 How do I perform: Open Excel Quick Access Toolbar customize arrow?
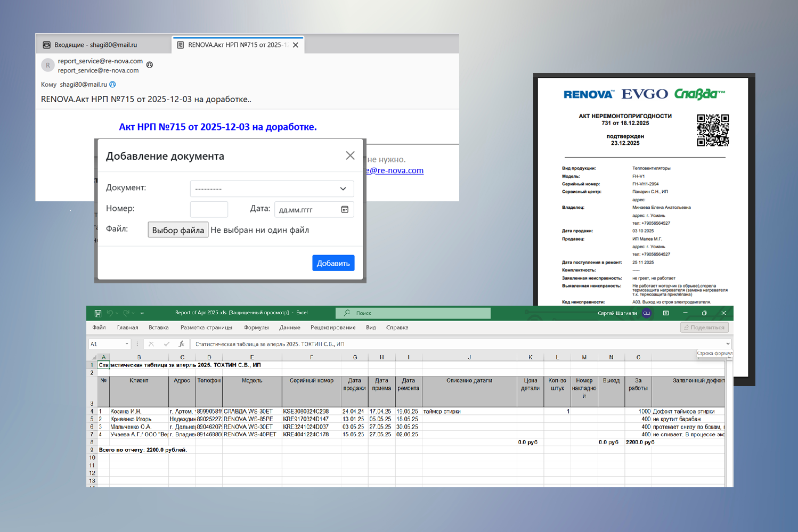click(x=142, y=313)
